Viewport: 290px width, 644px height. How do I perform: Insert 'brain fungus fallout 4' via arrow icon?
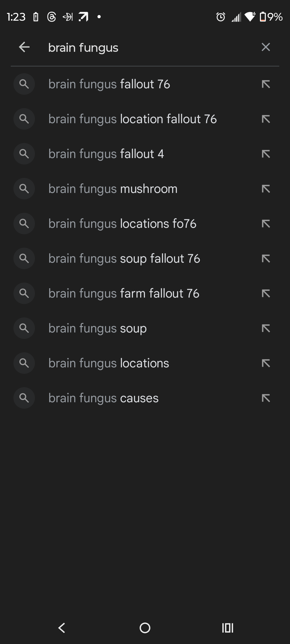coord(266,154)
